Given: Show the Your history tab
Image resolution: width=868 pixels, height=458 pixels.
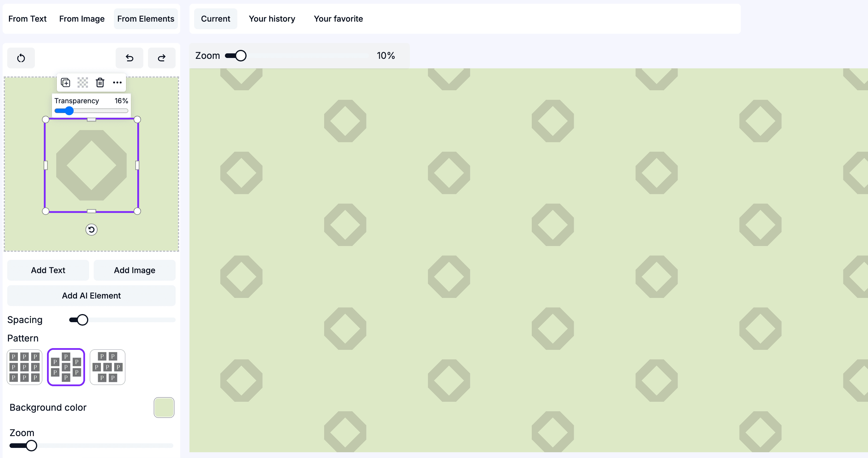Looking at the screenshot, I should click(x=272, y=19).
